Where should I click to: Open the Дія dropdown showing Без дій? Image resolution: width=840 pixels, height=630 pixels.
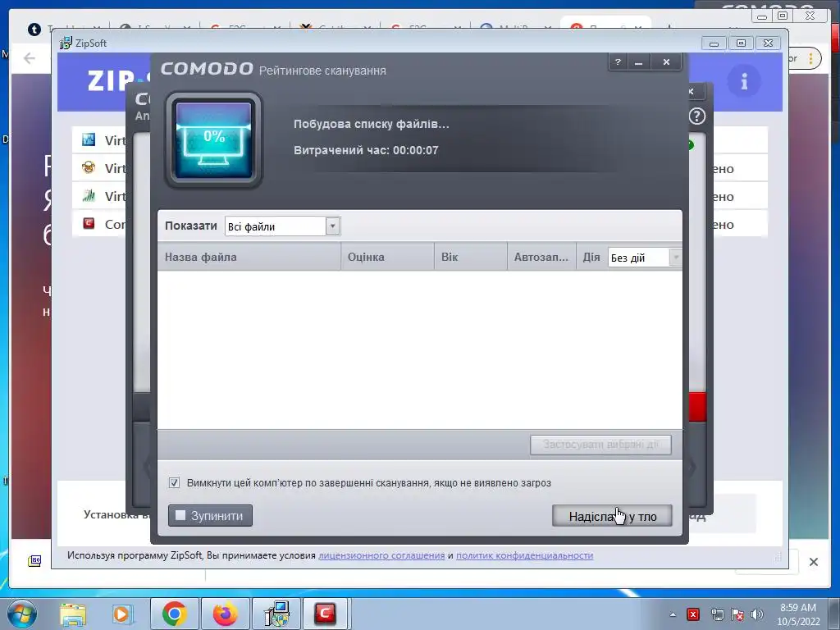click(645, 258)
